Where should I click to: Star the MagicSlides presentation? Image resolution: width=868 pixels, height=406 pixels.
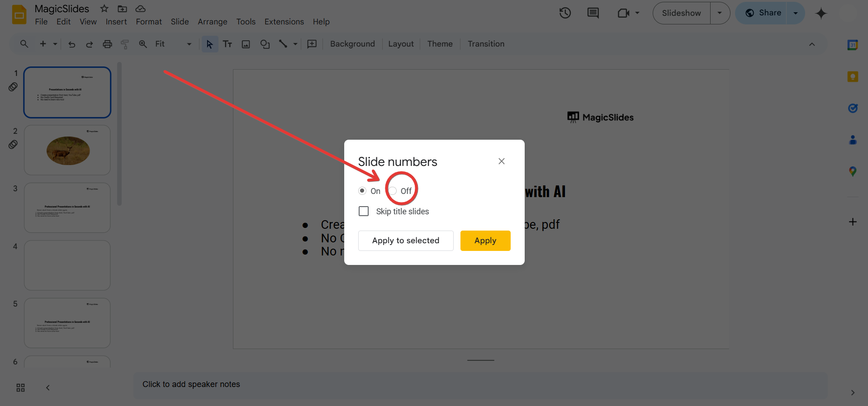(x=104, y=9)
